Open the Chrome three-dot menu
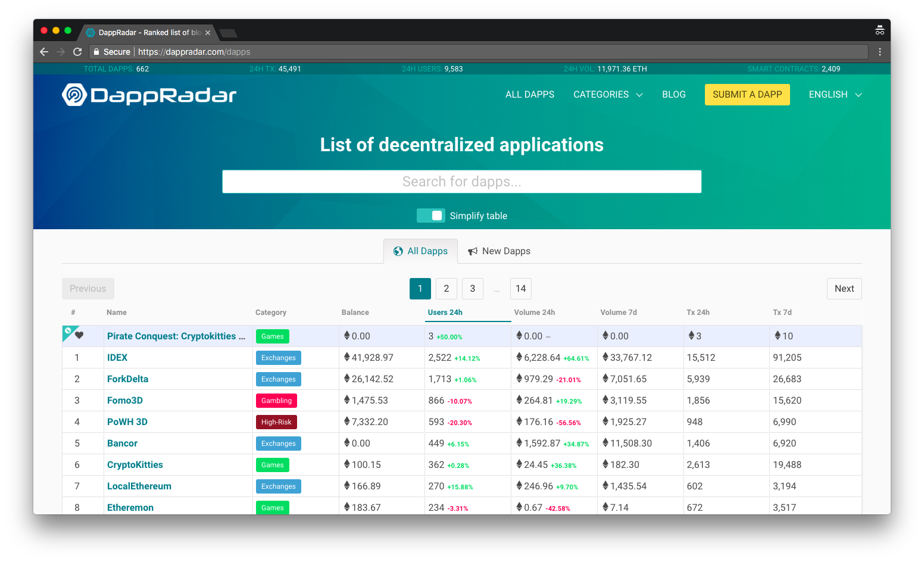The image size is (924, 562). point(880,52)
